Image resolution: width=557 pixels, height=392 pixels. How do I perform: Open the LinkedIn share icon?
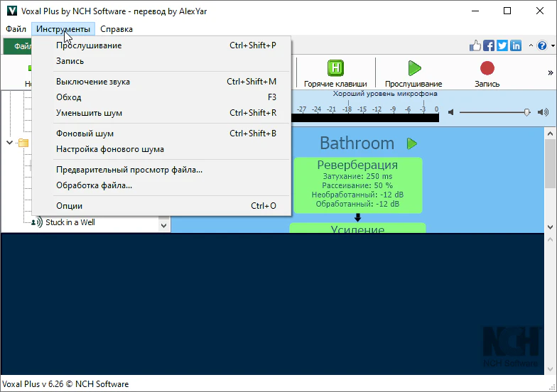(516, 45)
